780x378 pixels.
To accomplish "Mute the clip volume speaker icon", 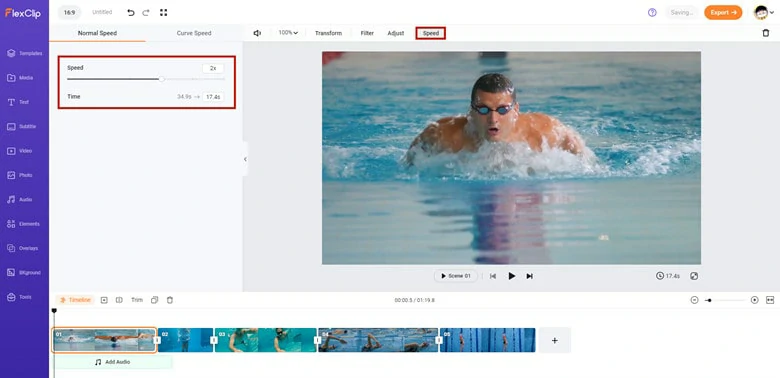I will 257,33.
